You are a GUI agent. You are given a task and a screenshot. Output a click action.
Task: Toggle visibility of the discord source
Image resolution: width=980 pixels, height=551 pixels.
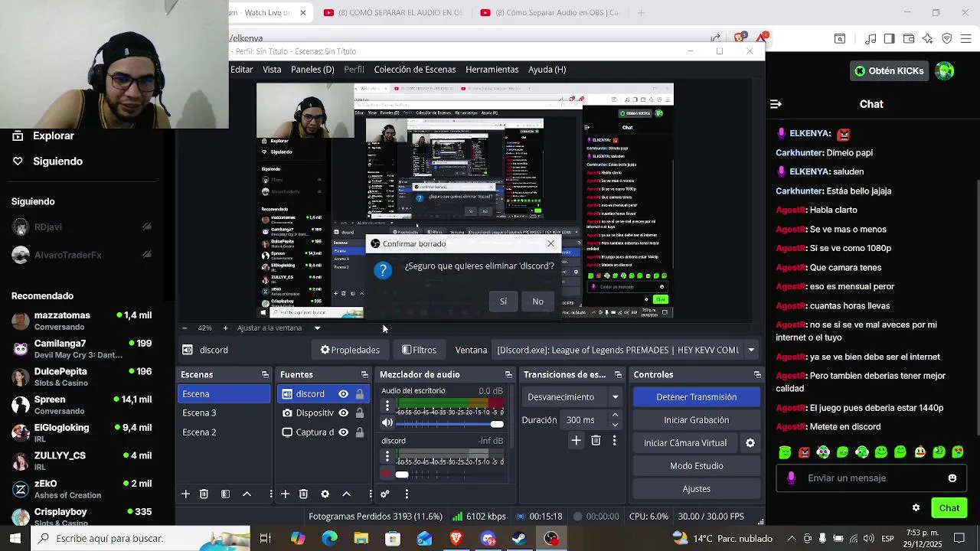tap(343, 394)
